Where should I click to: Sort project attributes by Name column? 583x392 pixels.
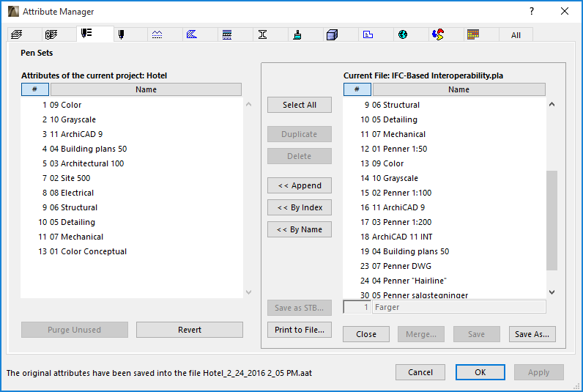pyautogui.click(x=146, y=89)
